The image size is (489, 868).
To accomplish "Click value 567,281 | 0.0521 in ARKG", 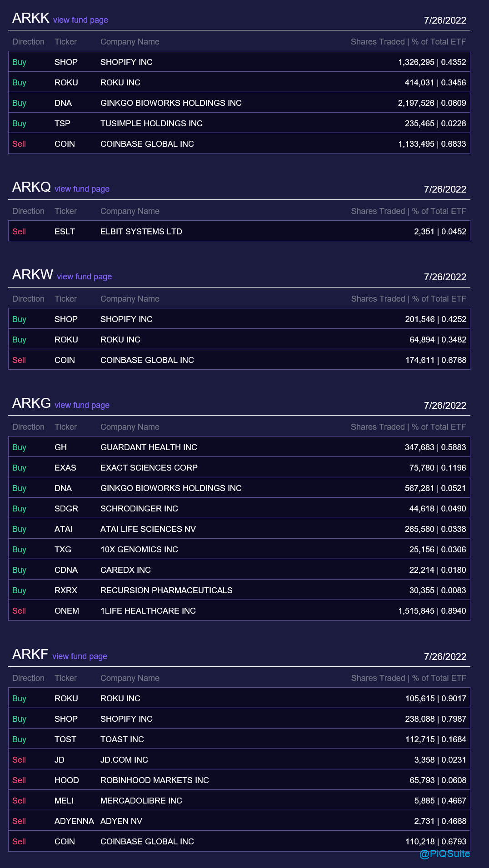I will tap(435, 488).
